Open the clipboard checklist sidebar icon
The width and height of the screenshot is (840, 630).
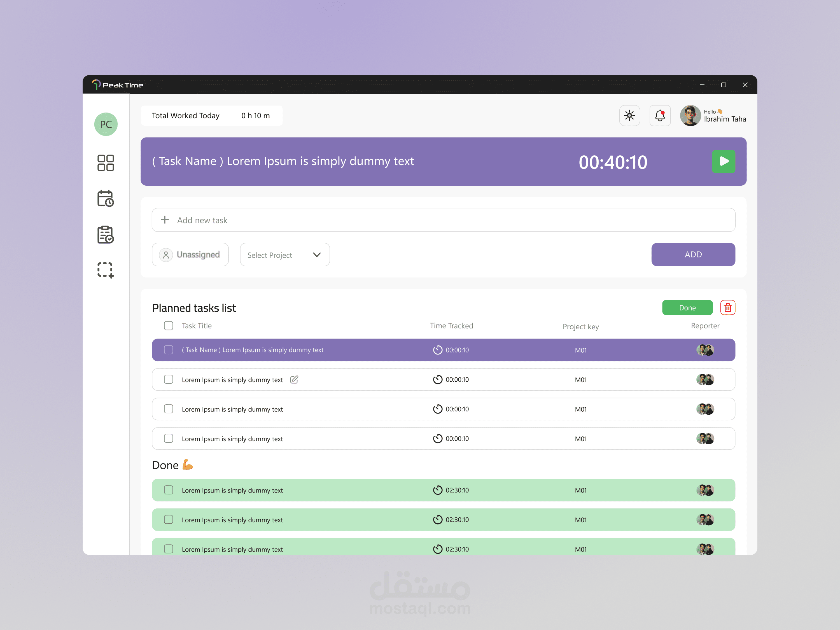[106, 235]
